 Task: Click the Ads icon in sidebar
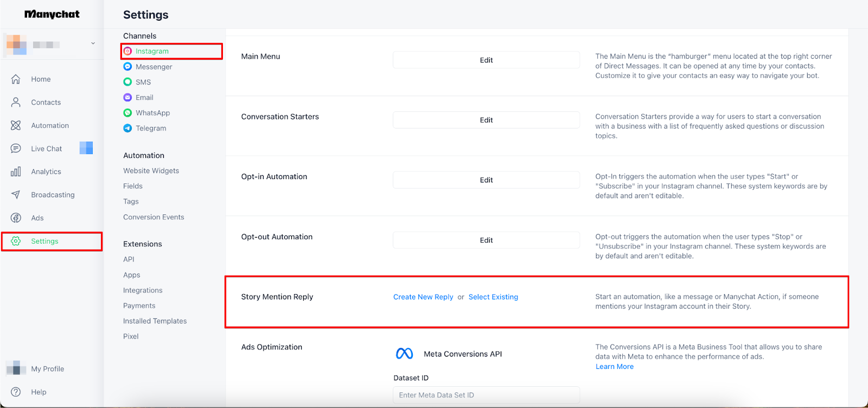[x=16, y=218]
